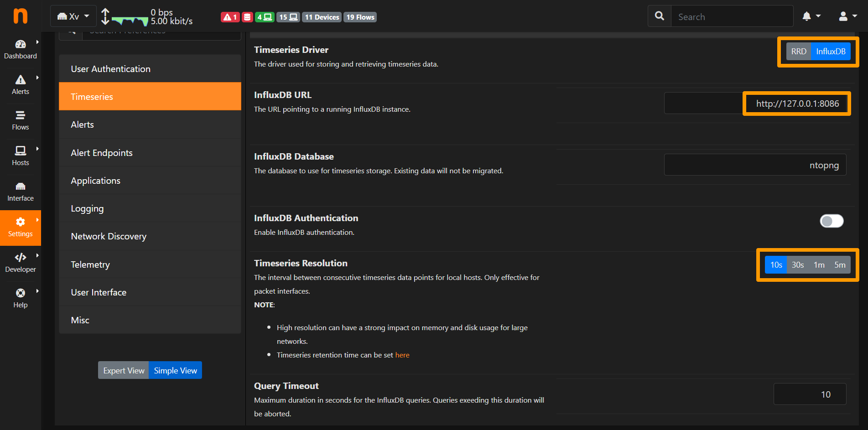Expand the Developer submenu arrow
Image resolution: width=868 pixels, height=430 pixels.
pos(37,255)
